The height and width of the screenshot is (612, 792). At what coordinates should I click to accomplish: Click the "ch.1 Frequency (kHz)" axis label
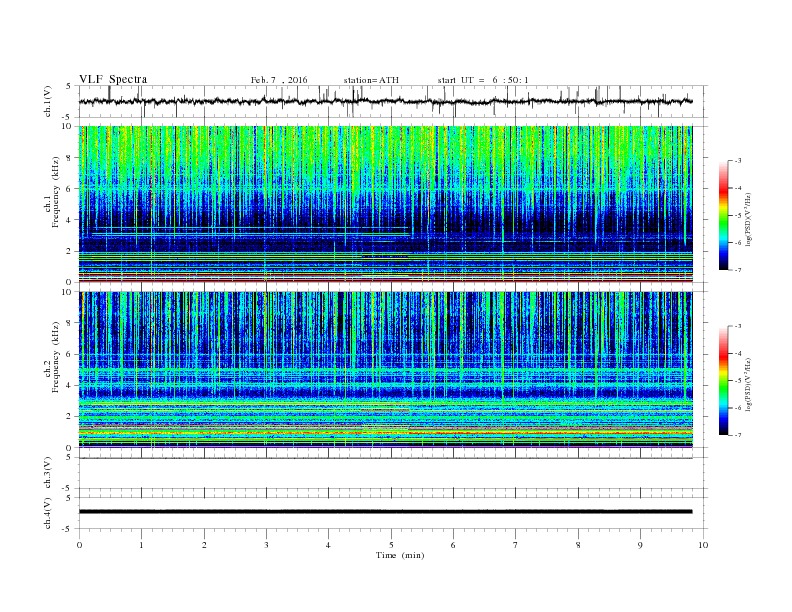[x=51, y=192]
